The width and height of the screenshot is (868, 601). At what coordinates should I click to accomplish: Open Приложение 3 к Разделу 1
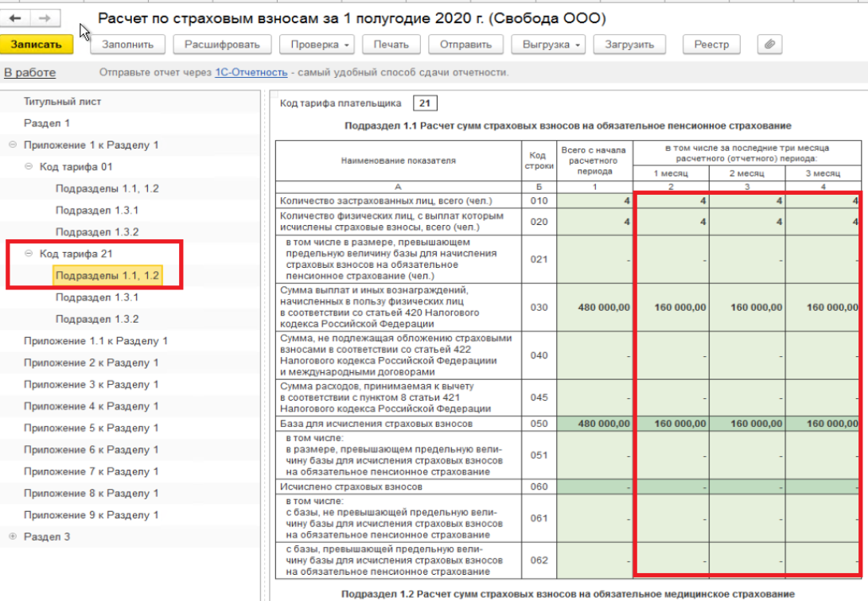[x=91, y=384]
